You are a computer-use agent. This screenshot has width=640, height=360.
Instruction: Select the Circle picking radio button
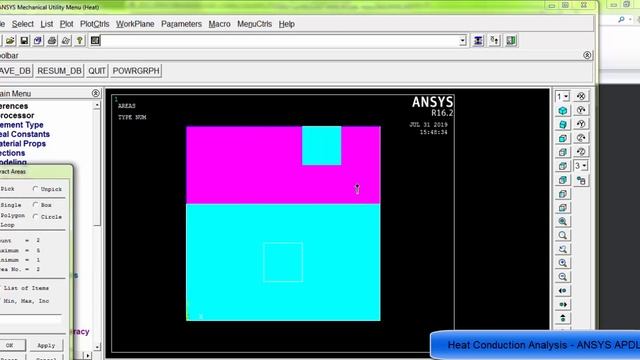36,216
